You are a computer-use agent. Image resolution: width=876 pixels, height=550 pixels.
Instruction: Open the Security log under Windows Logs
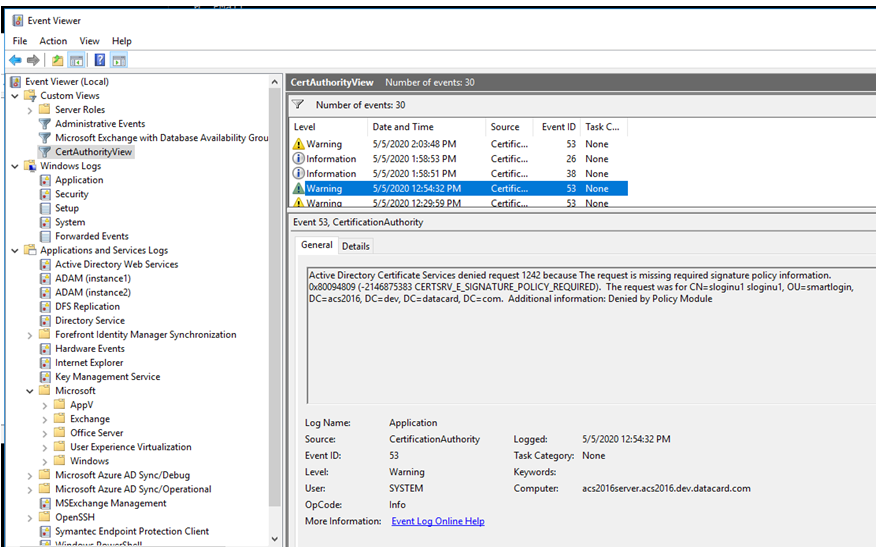click(71, 194)
